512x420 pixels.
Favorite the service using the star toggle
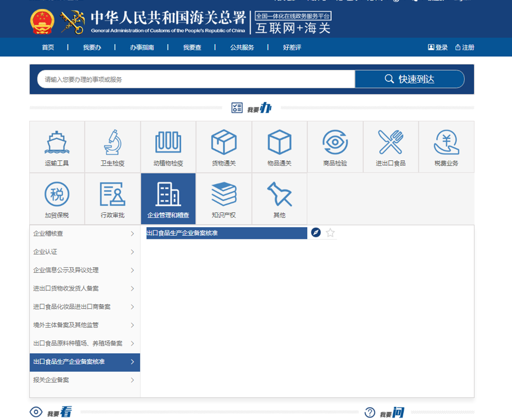pyautogui.click(x=329, y=233)
